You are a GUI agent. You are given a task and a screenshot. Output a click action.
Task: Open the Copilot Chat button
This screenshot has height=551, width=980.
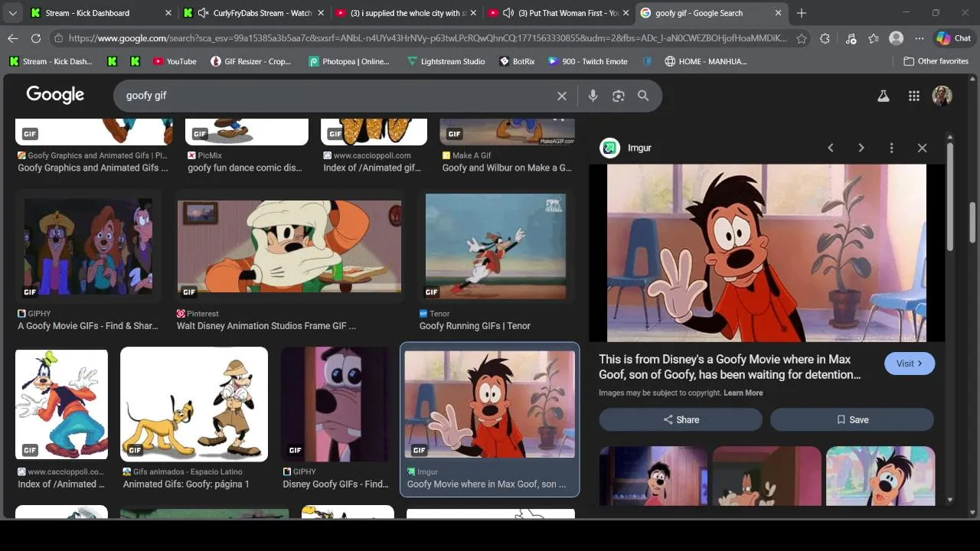tap(953, 38)
